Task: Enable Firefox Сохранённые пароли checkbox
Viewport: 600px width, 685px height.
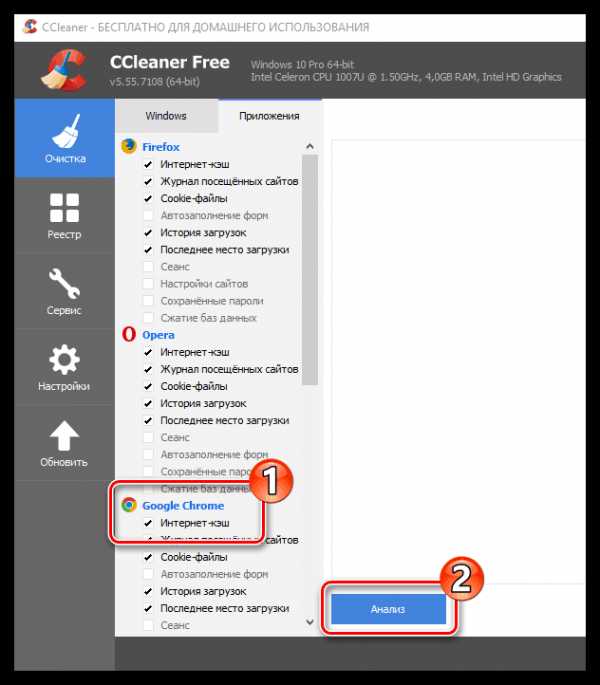Action: tap(148, 301)
